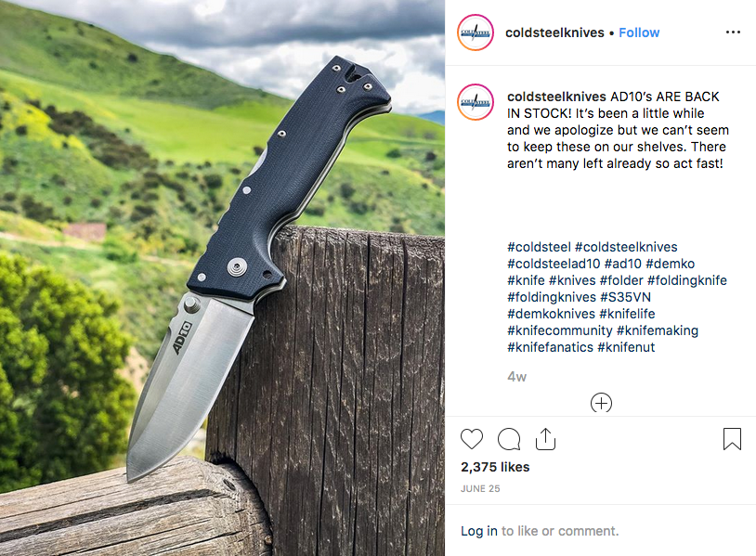Viewport: 756px width, 556px height.
Task: Open the #demko hashtag
Action: click(670, 264)
